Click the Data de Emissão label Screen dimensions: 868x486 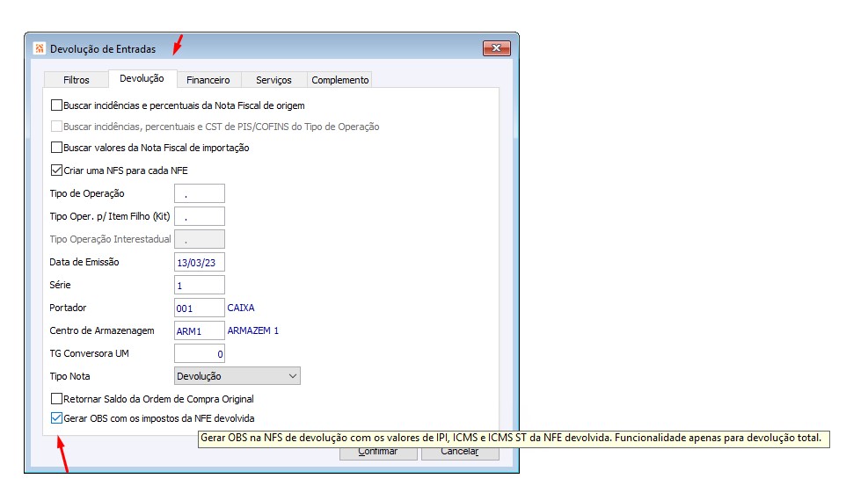[84, 262]
